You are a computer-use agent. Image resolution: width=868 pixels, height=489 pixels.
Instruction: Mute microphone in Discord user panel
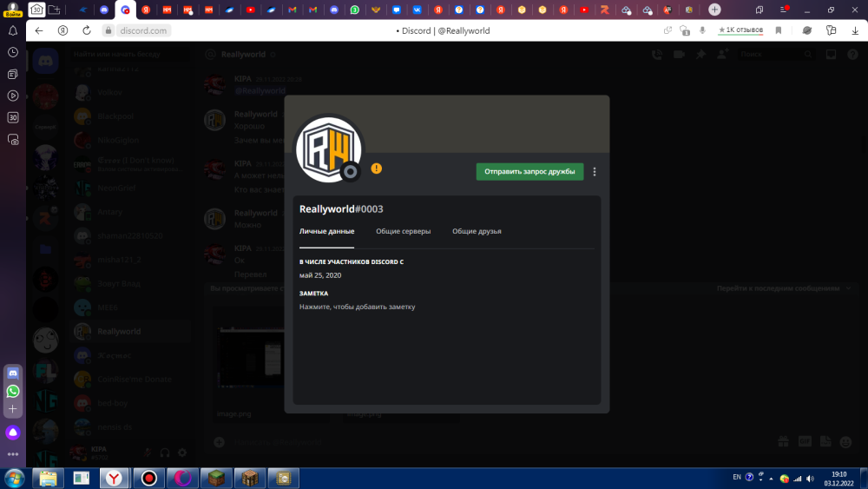(x=148, y=453)
